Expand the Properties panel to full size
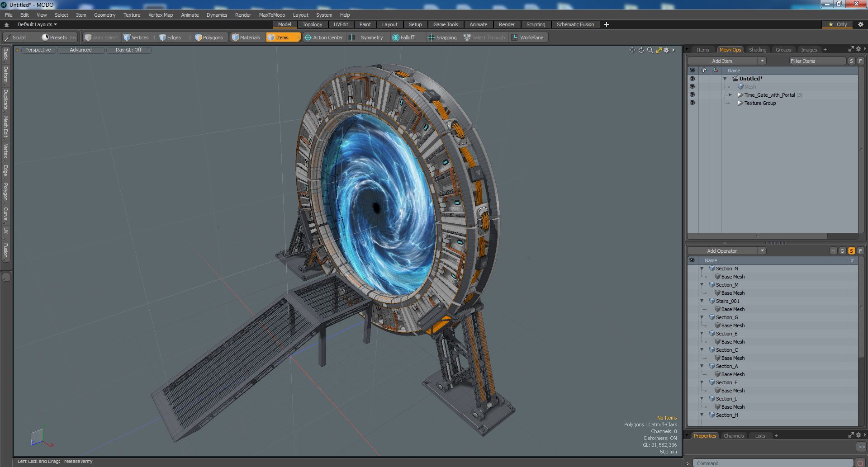Image resolution: width=868 pixels, height=467 pixels. [x=851, y=435]
